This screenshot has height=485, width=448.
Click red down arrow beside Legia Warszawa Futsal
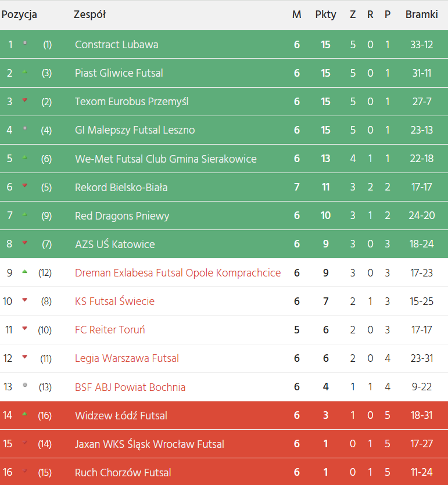[x=24, y=357]
